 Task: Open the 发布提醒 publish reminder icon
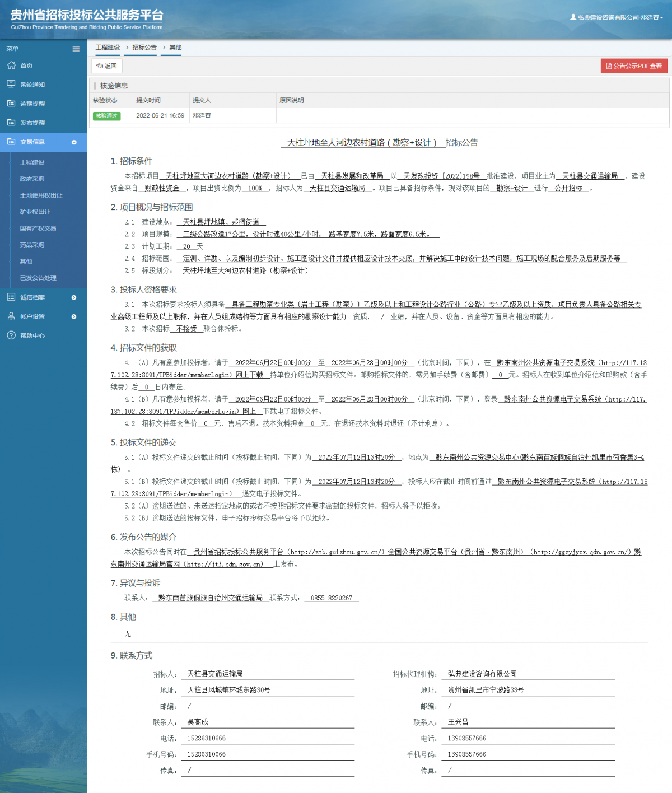(x=12, y=122)
